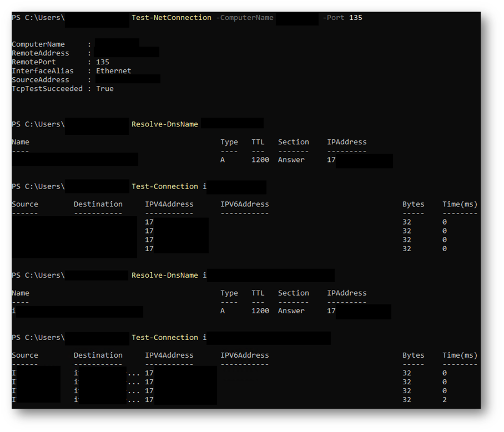
Task: Click the first Test-Connection command
Action: (x=164, y=186)
